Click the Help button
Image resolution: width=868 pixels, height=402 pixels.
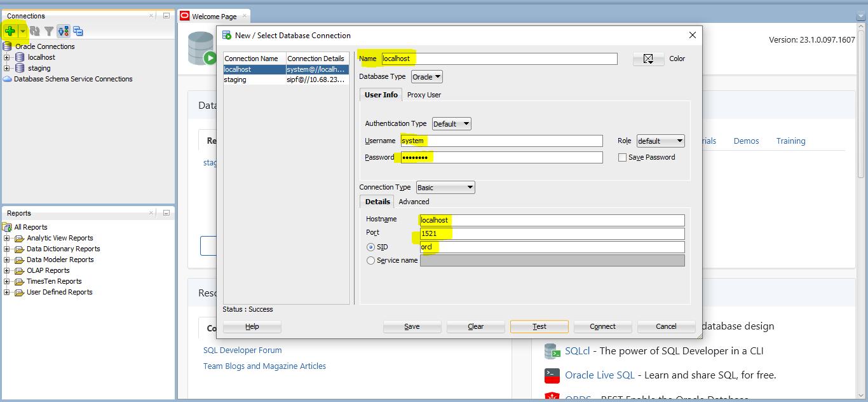tap(252, 326)
